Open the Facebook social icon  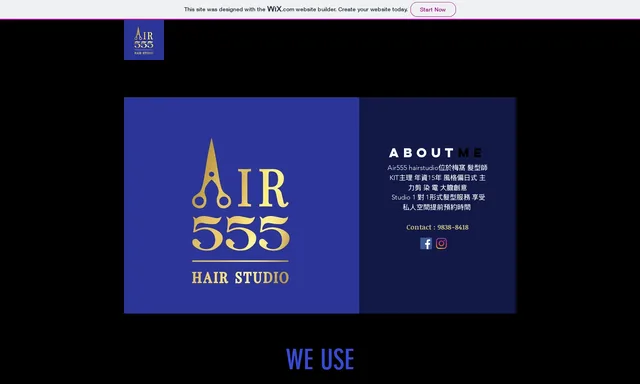click(x=426, y=244)
